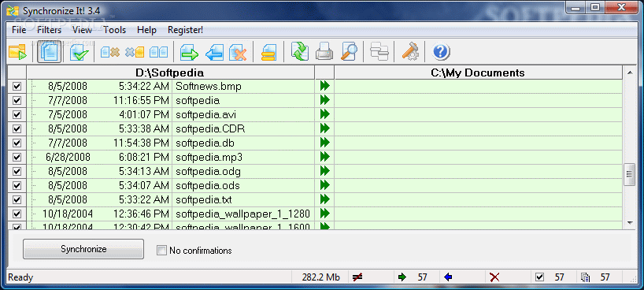Image resolution: width=644 pixels, height=290 pixels.
Task: Click sync arrow for softpedia.db row
Action: tap(325, 143)
